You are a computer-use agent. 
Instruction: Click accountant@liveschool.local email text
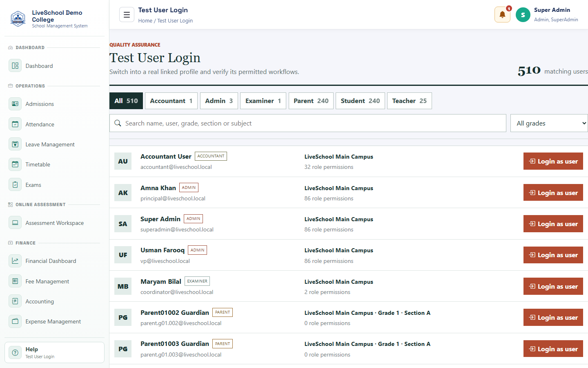pos(176,167)
